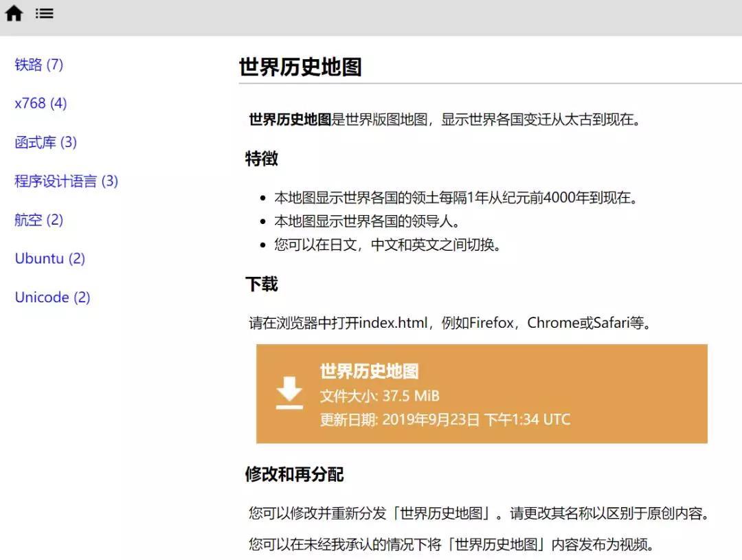Visit the Ubuntu (2) category link
The image size is (742, 560).
tap(49, 259)
